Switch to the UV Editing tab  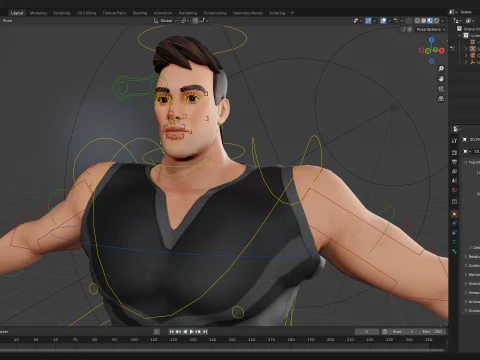86,13
